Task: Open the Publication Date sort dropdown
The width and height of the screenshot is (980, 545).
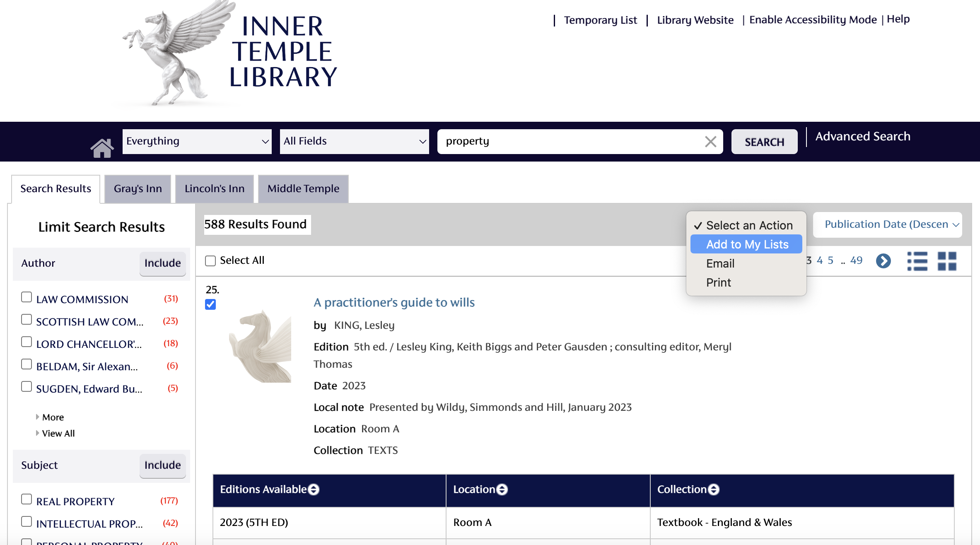Action: pos(888,225)
